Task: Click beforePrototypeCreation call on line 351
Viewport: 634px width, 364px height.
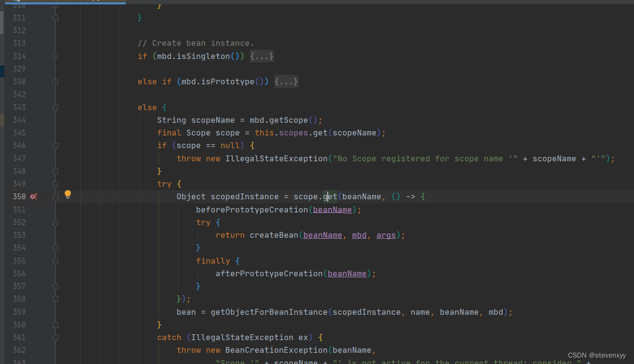Action: 252,210
